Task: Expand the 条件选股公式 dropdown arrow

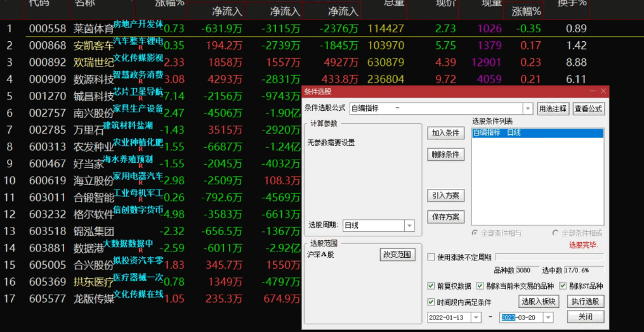Action: tap(528, 109)
